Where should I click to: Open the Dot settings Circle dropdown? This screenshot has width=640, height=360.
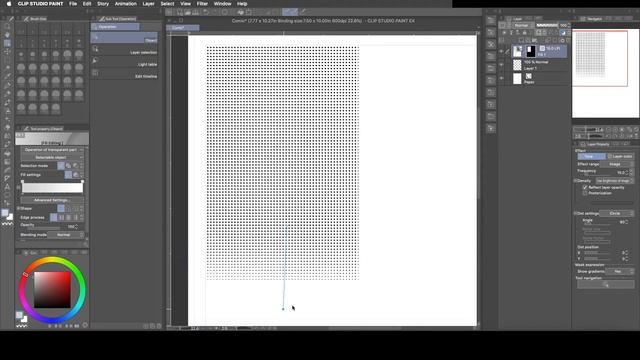point(617,213)
